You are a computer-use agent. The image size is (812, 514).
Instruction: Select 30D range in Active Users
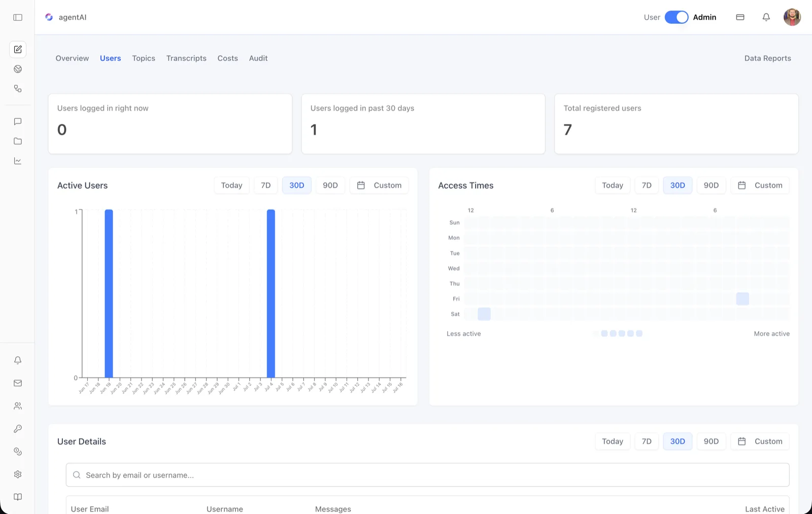click(297, 186)
